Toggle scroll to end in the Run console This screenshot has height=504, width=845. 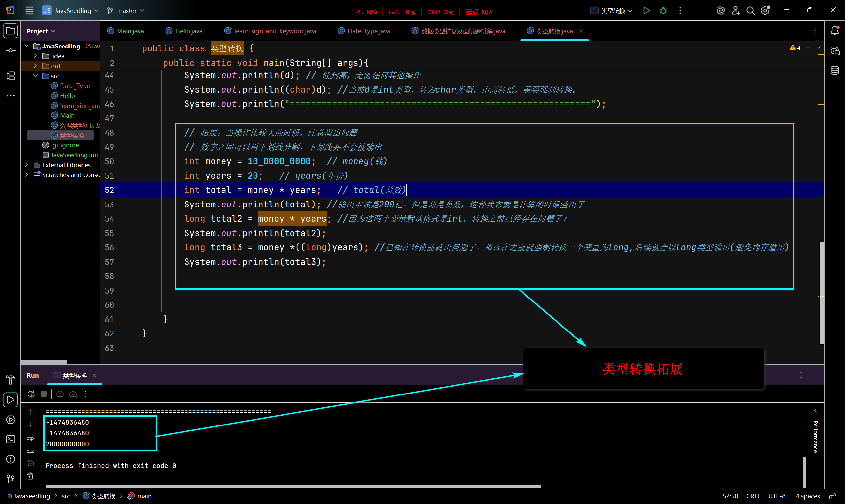(x=30, y=450)
